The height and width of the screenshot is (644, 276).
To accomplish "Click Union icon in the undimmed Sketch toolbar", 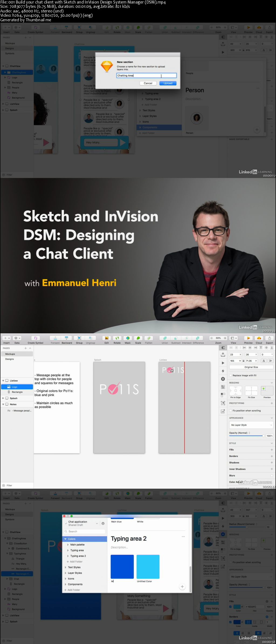I will click(165, 338).
